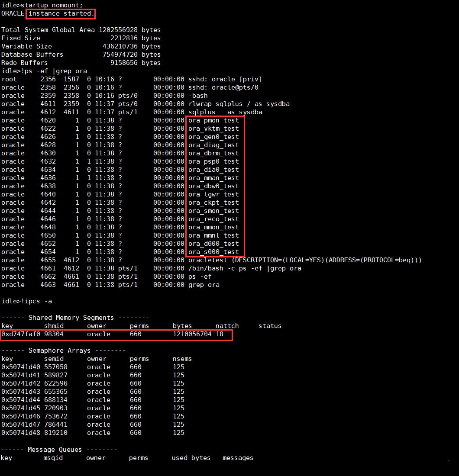
Task: Click PID 4620 in process list
Action: (x=48, y=120)
